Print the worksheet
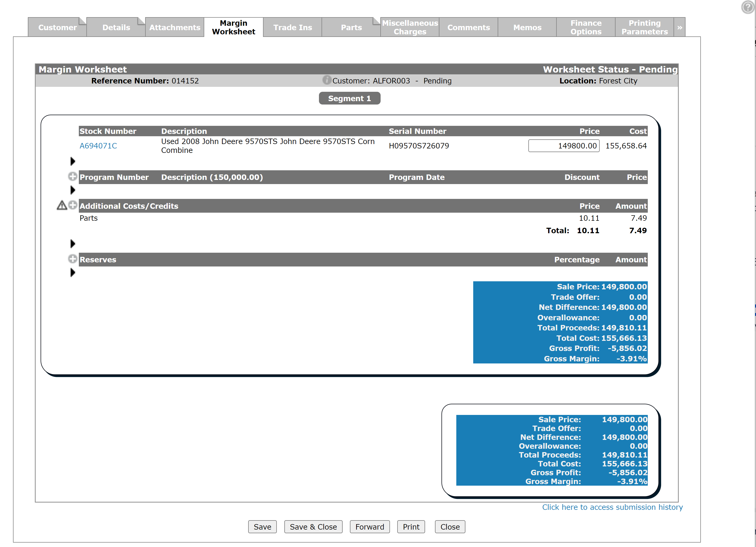756x547 pixels. click(411, 527)
